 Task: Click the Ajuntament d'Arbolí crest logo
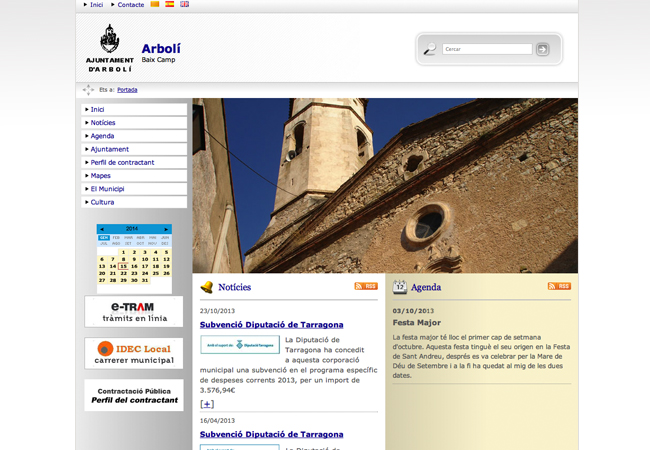click(x=109, y=47)
